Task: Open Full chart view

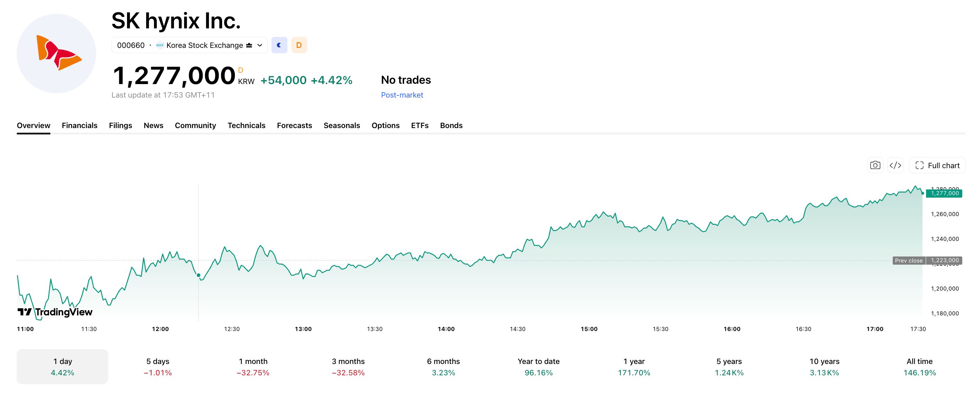Action: click(x=937, y=165)
